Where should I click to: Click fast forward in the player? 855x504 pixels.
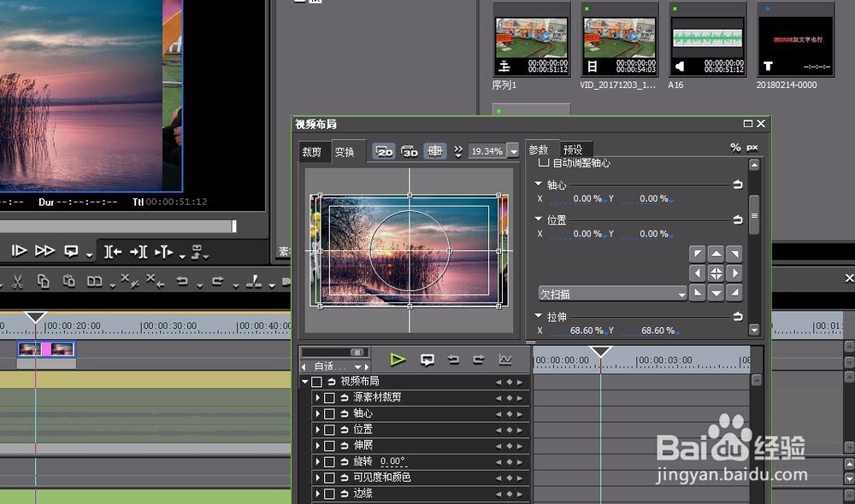click(x=44, y=250)
